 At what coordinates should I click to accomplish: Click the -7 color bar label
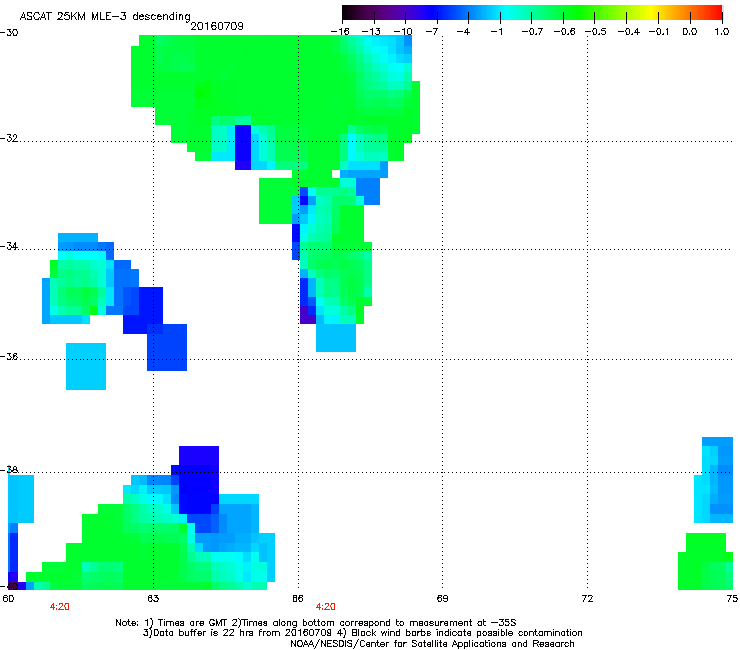(x=431, y=32)
